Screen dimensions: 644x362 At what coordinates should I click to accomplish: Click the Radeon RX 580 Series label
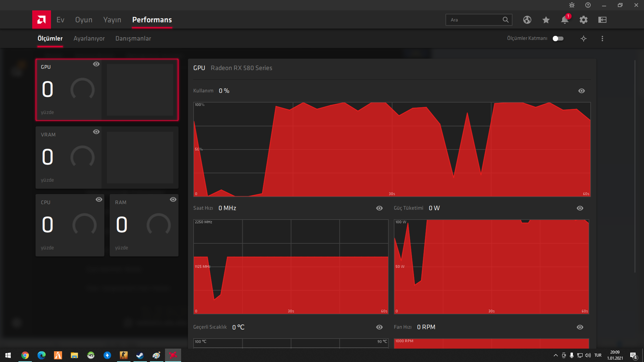[241, 68]
